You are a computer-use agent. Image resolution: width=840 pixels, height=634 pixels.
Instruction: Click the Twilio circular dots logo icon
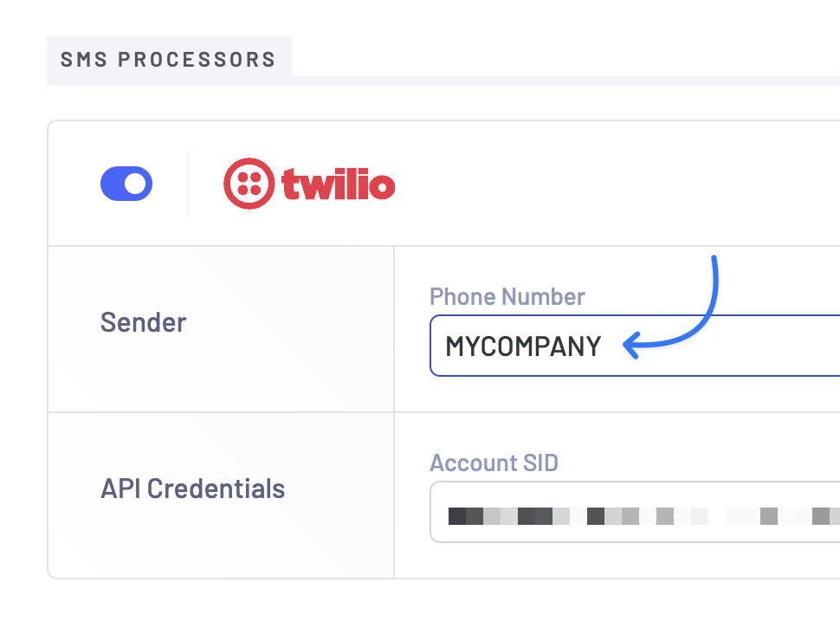(249, 184)
